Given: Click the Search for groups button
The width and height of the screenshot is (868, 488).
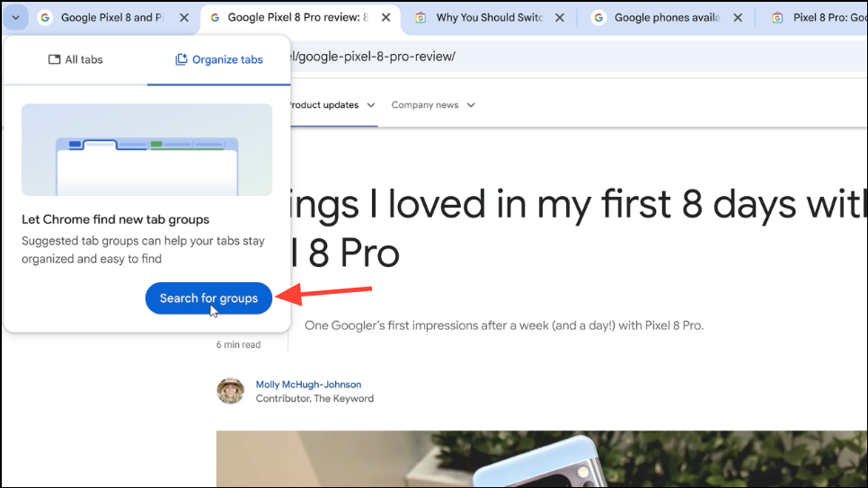Looking at the screenshot, I should [x=208, y=298].
